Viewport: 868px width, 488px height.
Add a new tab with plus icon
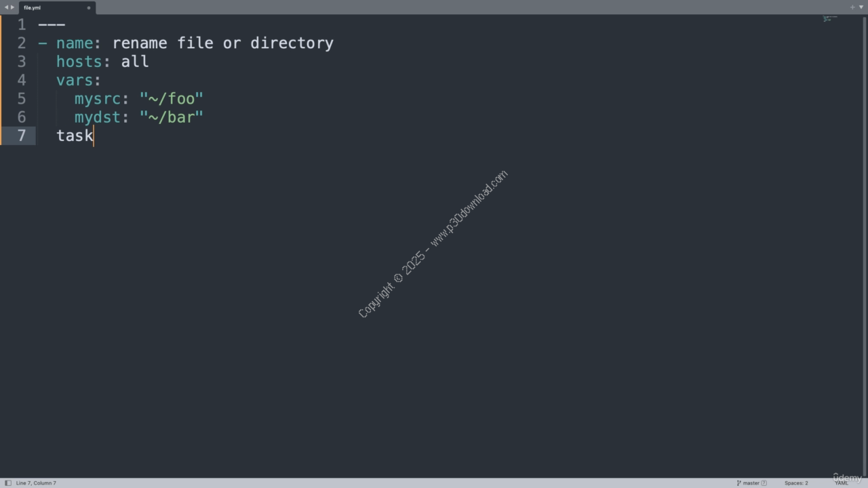[x=852, y=7]
